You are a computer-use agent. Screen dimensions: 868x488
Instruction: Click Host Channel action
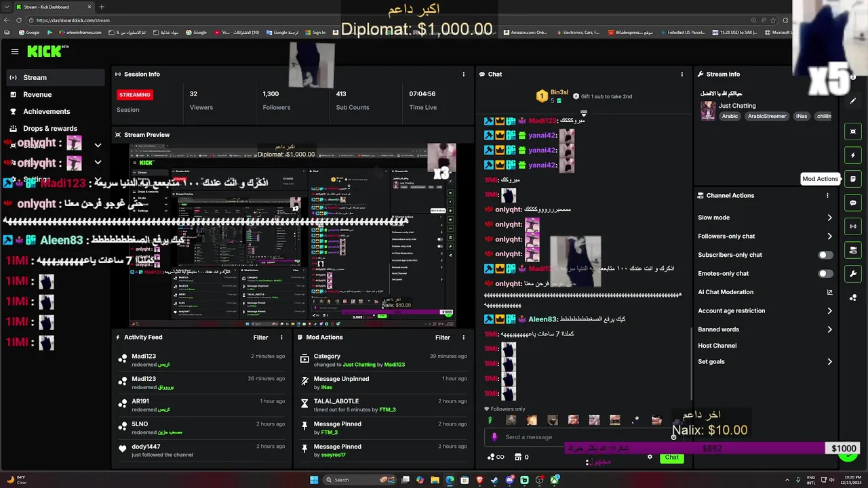click(x=717, y=346)
